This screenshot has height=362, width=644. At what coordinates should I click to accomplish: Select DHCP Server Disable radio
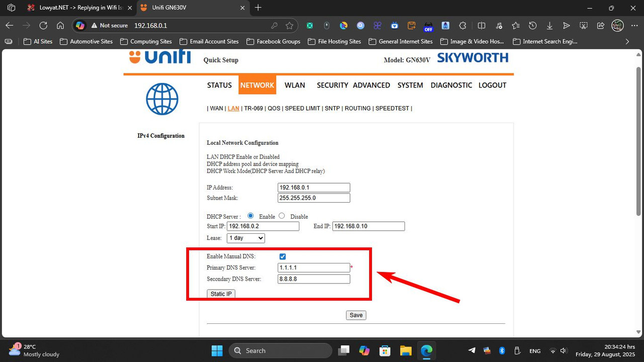tap(282, 216)
